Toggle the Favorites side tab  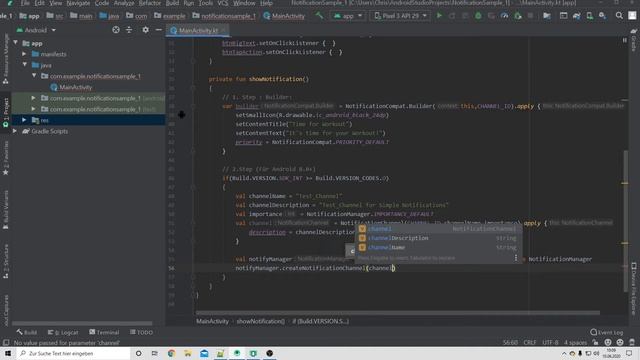(6, 158)
